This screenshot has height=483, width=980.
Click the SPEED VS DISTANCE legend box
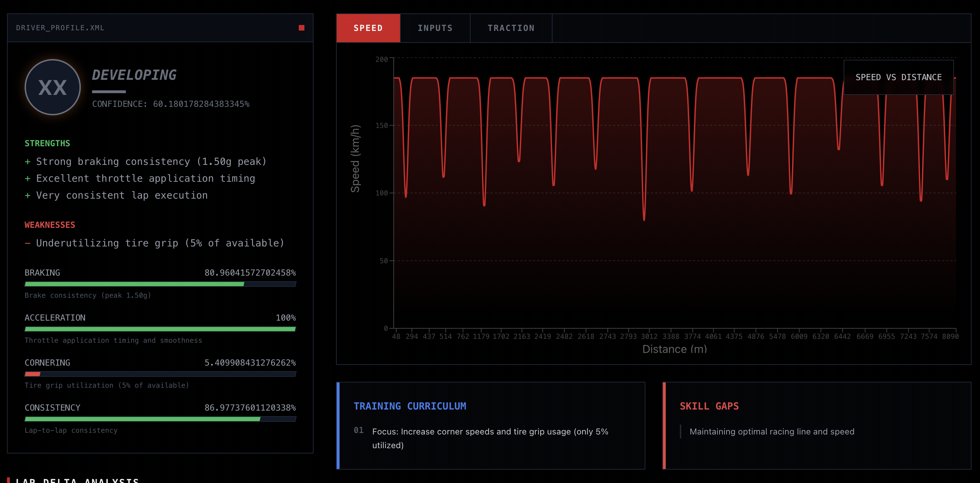[898, 77]
